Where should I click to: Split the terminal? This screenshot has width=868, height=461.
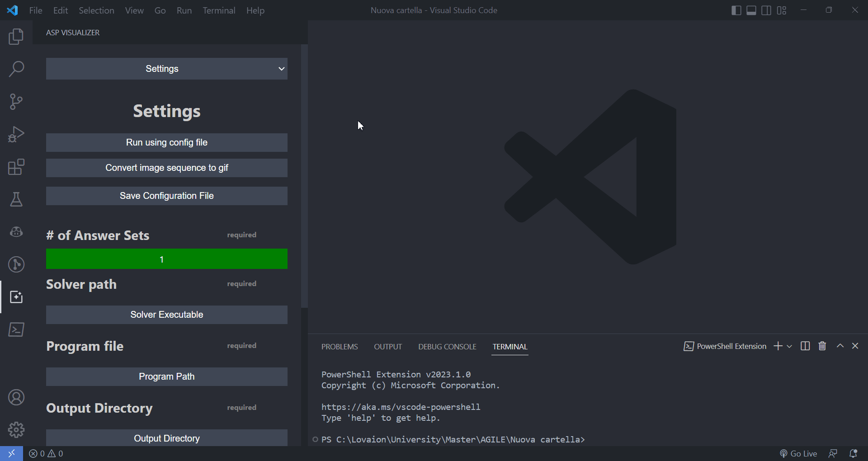(805, 346)
